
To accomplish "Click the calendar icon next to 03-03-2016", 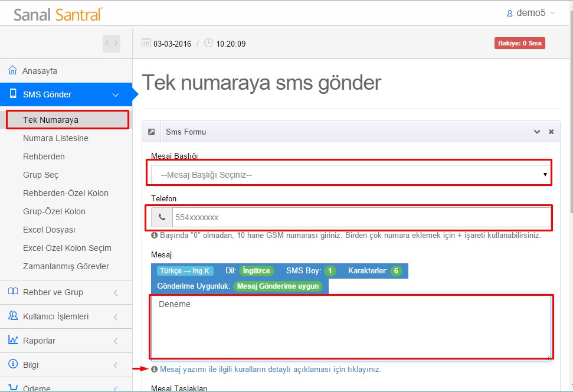I will tap(146, 43).
